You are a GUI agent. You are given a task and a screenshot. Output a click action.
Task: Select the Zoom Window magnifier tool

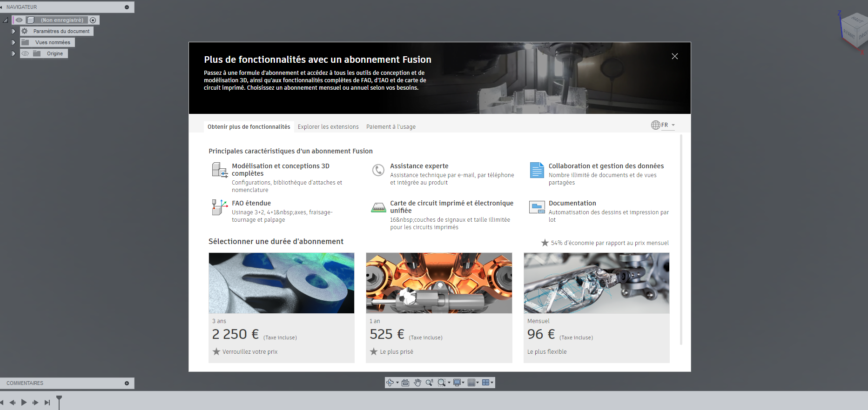(441, 383)
